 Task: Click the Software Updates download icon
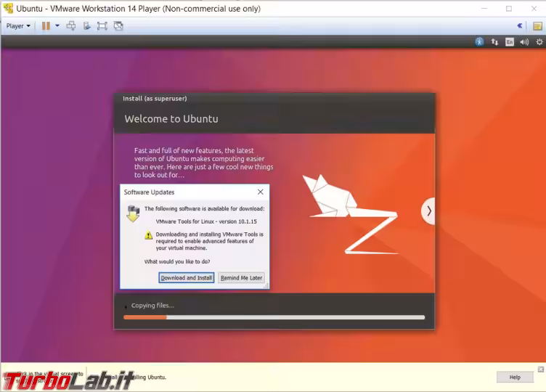point(133,213)
